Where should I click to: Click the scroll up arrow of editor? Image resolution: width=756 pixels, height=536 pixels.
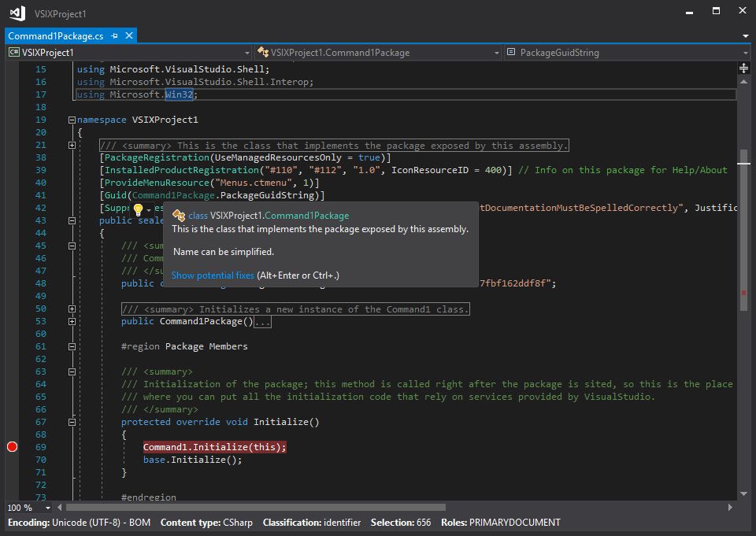point(743,82)
